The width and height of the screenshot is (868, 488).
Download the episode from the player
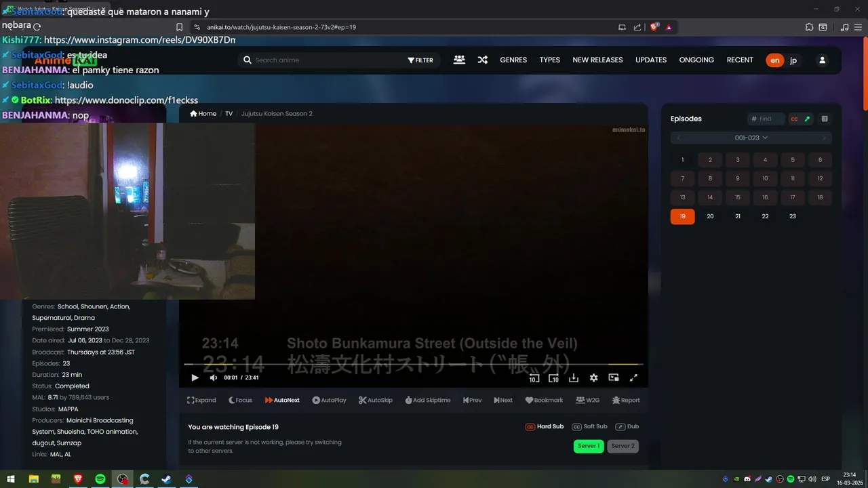tap(573, 378)
